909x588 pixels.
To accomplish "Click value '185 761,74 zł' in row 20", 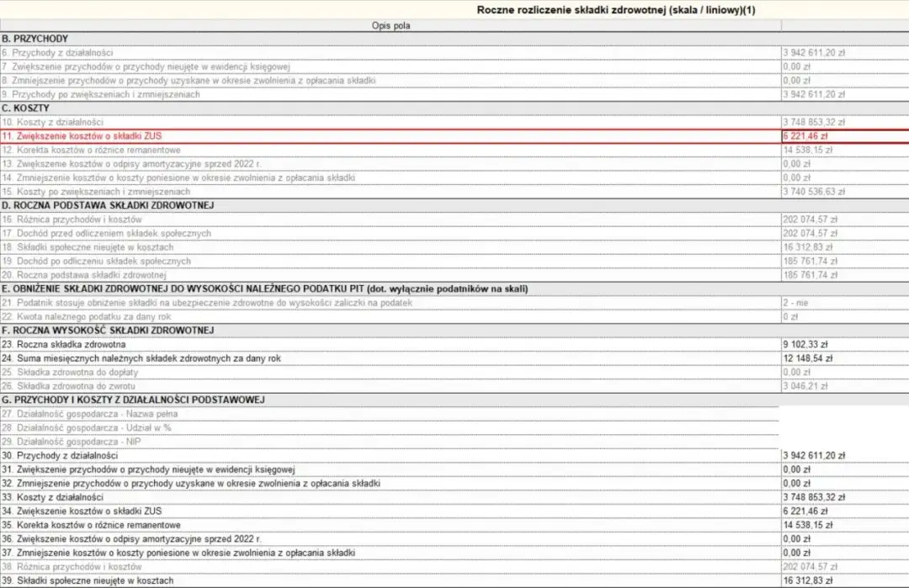I will [811, 275].
